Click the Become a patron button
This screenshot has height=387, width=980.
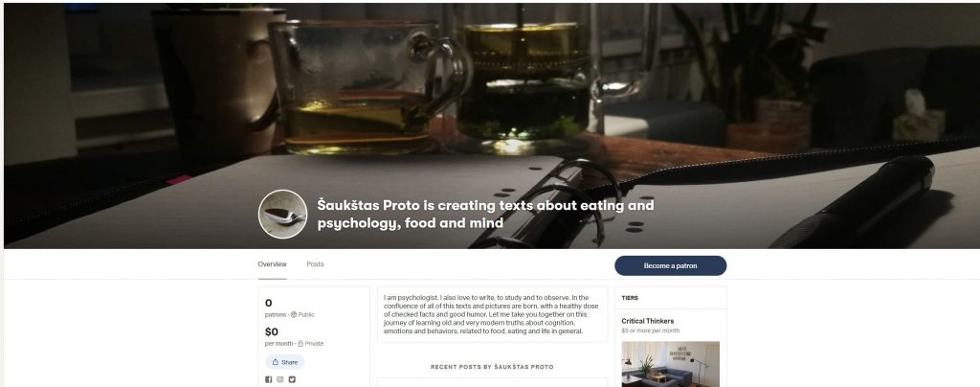(670, 265)
